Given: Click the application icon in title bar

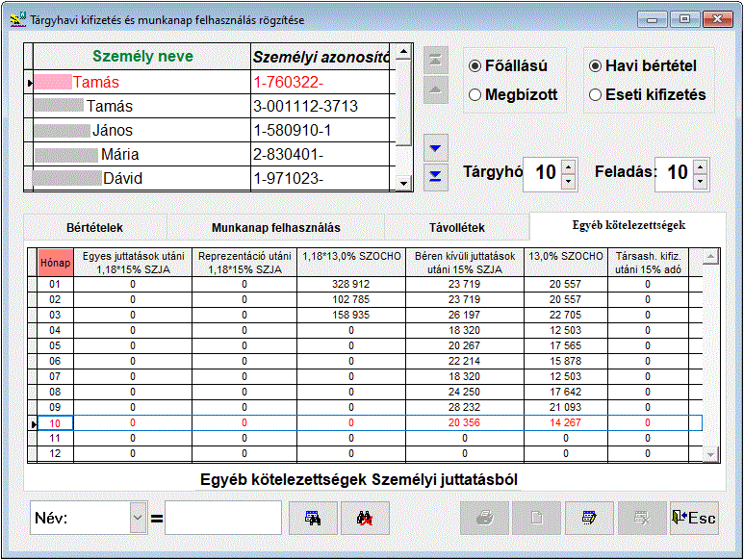Looking at the screenshot, I should pyautogui.click(x=18, y=19).
